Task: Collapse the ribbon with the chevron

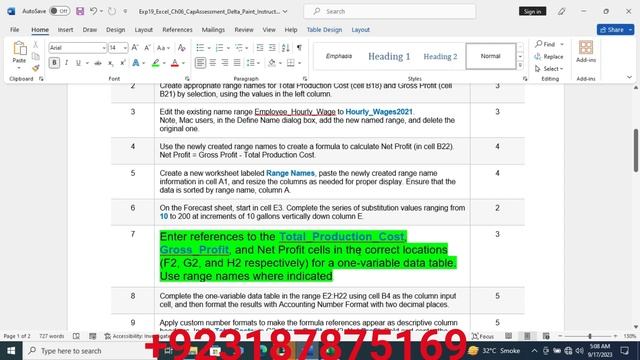Action: point(629,77)
